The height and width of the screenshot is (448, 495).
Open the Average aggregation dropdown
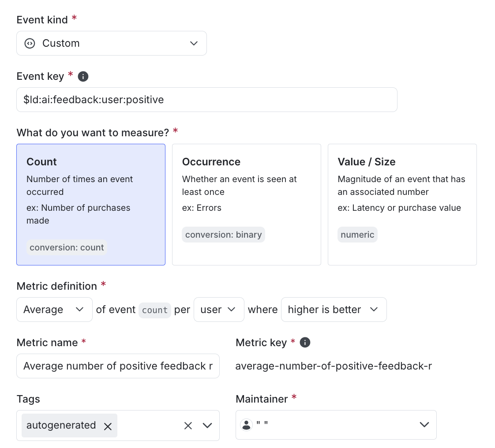coord(54,310)
